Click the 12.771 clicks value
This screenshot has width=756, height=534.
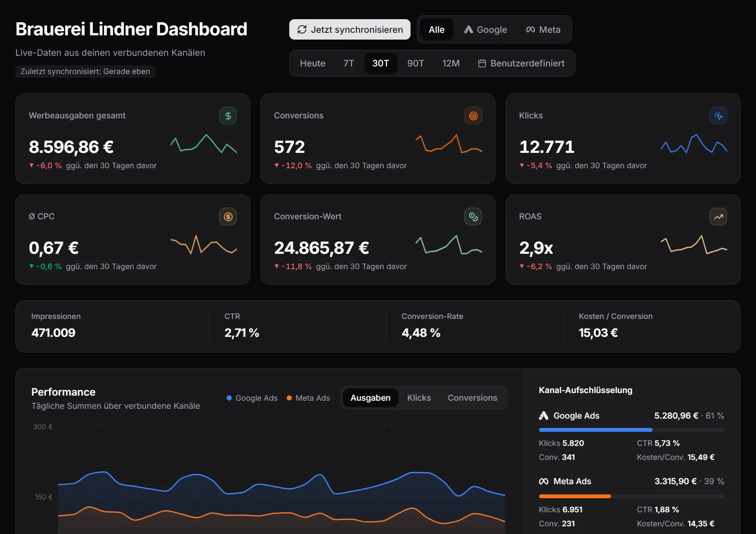(x=547, y=147)
